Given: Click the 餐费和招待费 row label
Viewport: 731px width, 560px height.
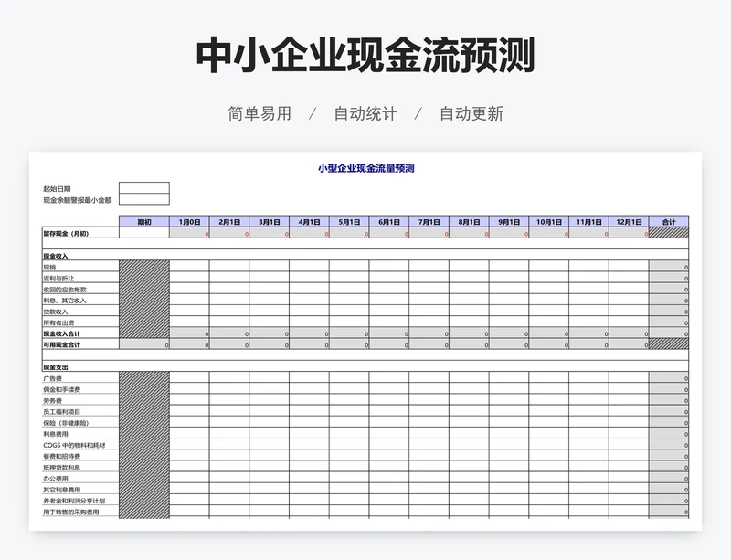Looking at the screenshot, I should [x=61, y=456].
